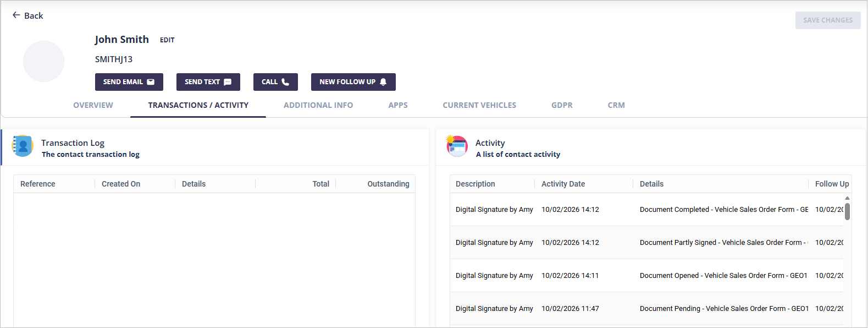Open the Apps tab
The image size is (868, 328).
coord(398,105)
